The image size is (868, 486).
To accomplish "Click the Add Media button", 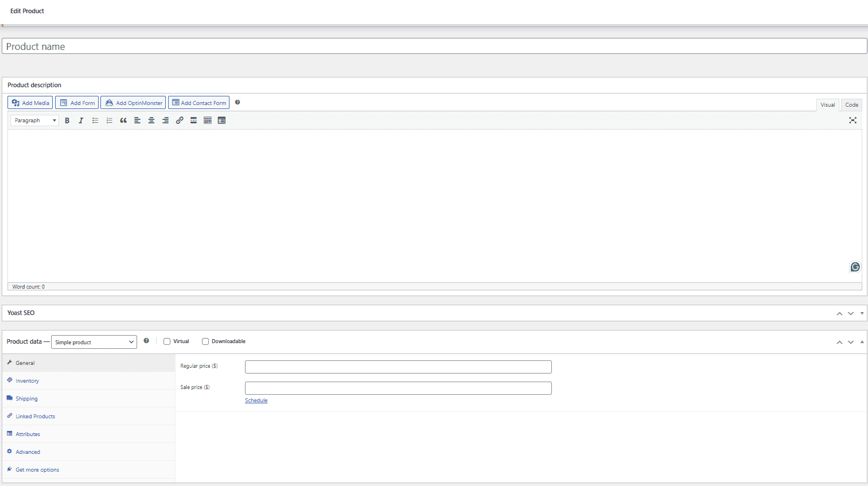I will (x=30, y=102).
